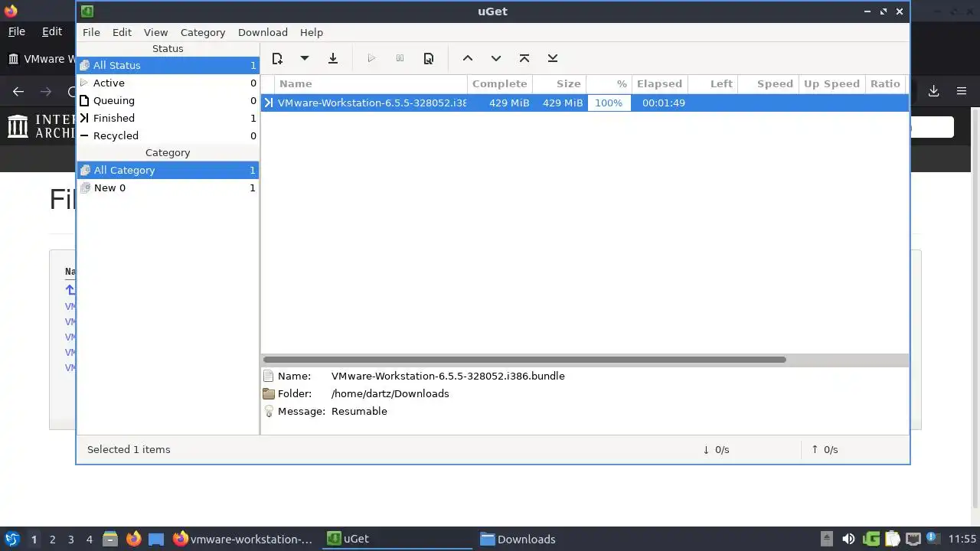Click the Up Speed column header
The image size is (980, 551).
(x=831, y=83)
